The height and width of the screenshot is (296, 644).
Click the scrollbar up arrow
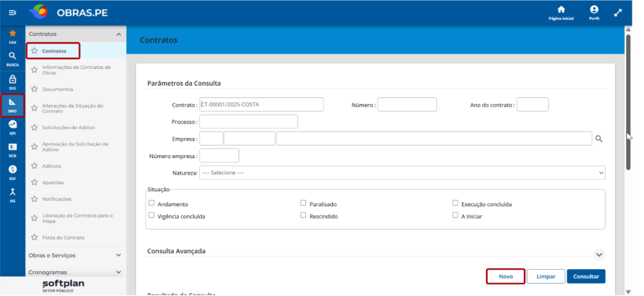click(628, 30)
